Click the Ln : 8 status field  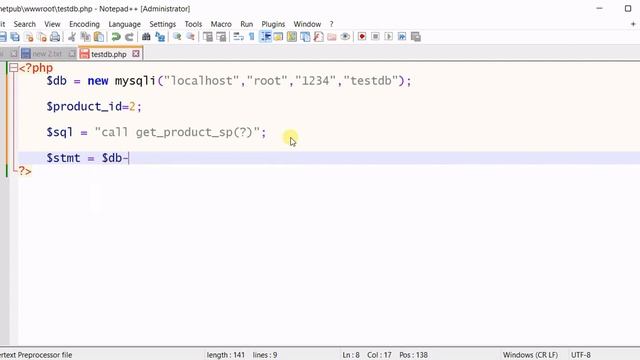pos(351,355)
